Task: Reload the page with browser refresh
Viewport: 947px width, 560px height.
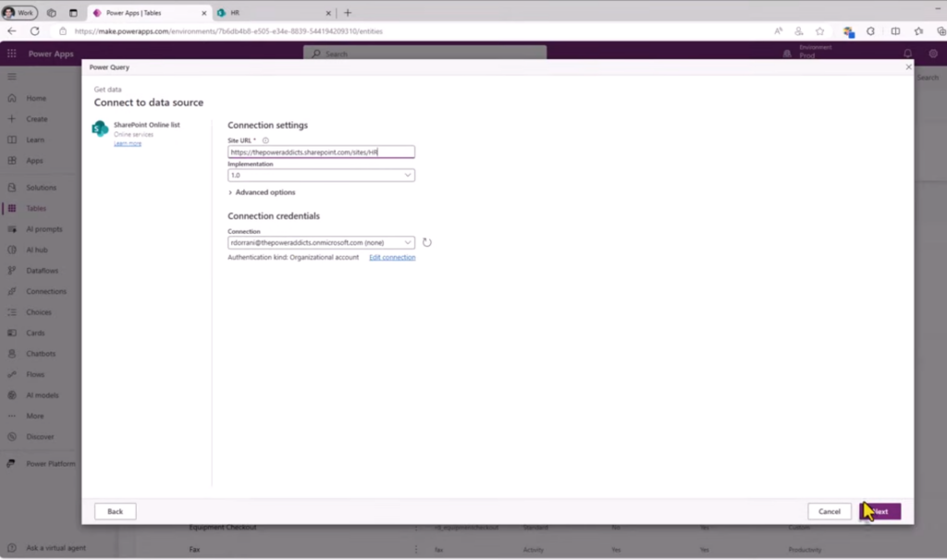Action: [35, 30]
